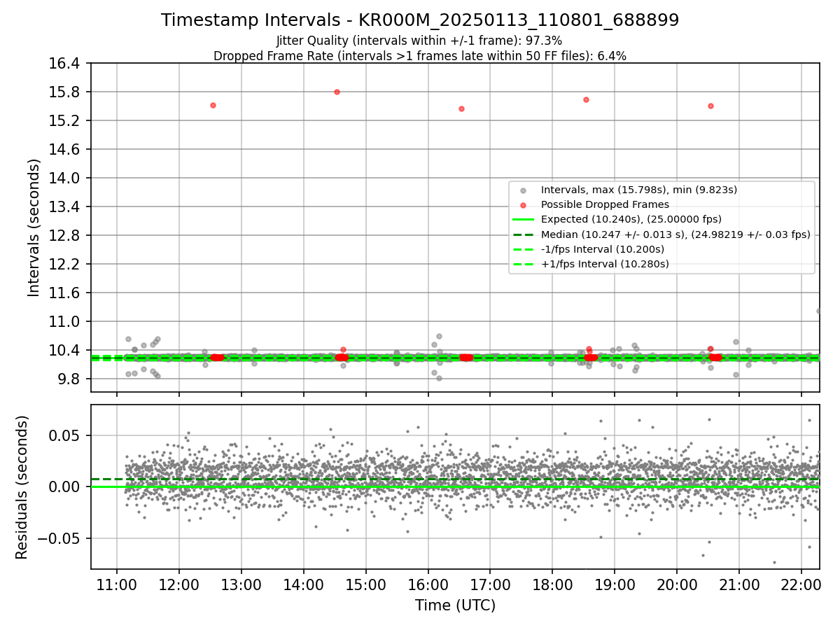Click the red outlier point near 16:30 UTC
840x630 pixels.
461,108
